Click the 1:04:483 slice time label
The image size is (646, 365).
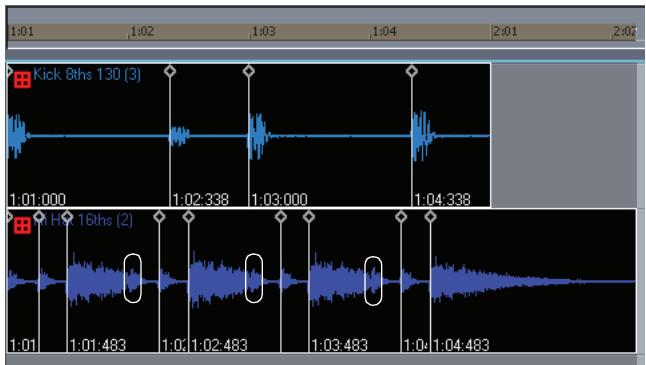(461, 345)
